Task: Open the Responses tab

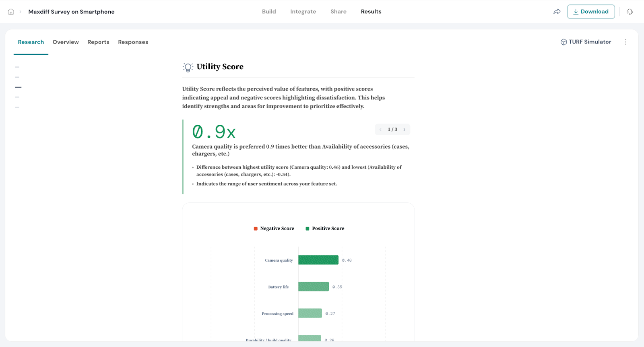Action: [x=133, y=42]
